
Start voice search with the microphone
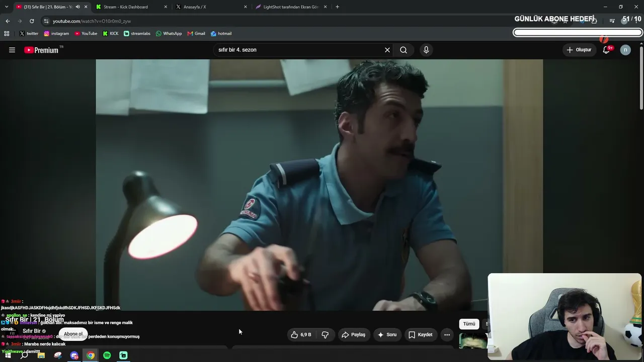pyautogui.click(x=426, y=50)
